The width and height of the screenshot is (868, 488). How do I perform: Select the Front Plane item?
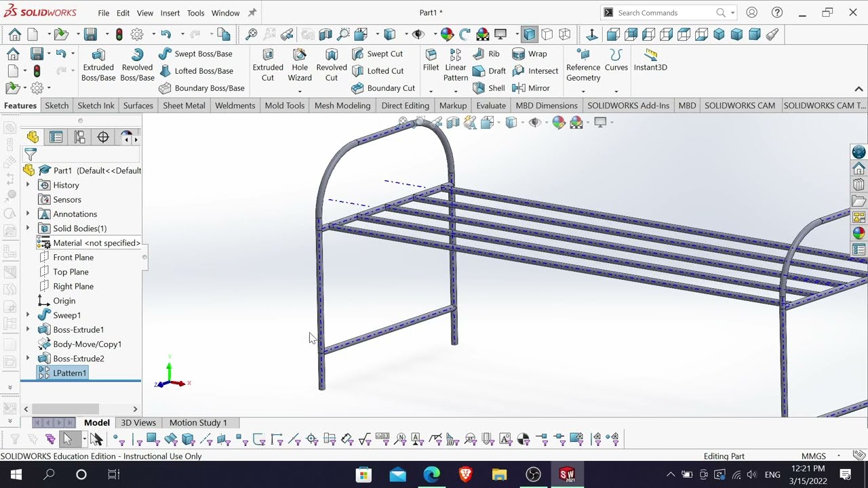[73, 258]
